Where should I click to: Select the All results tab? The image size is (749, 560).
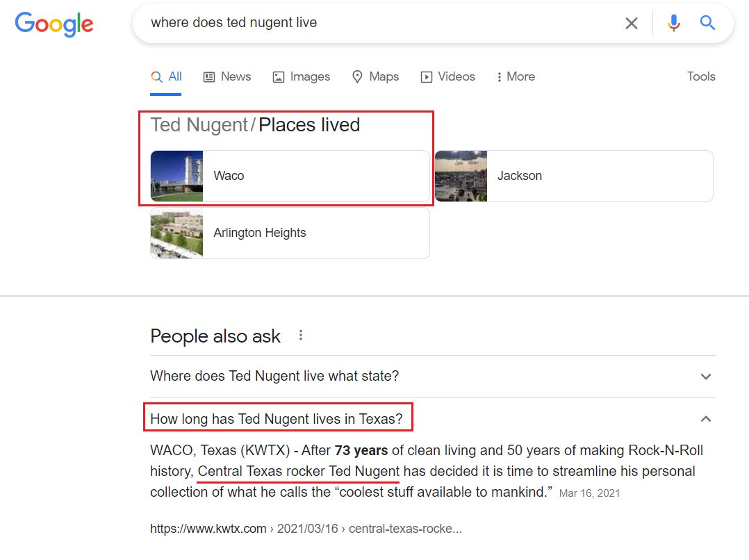166,77
